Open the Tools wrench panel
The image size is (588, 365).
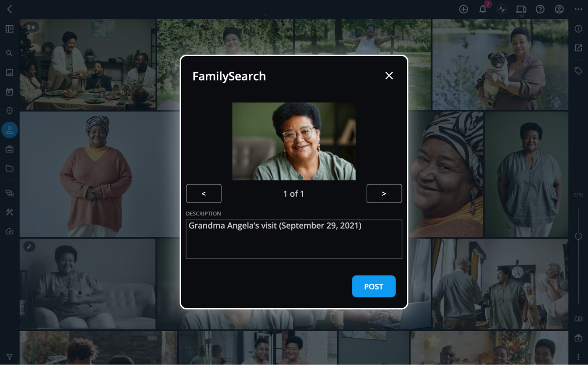pyautogui.click(x=9, y=212)
